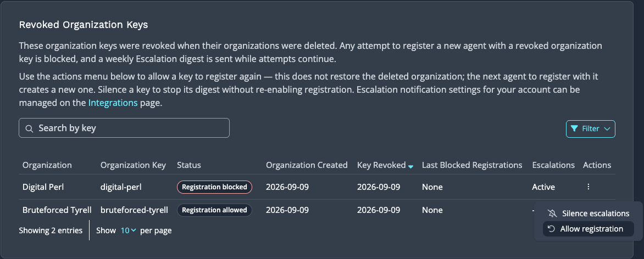Click the Actions column header
The width and height of the screenshot is (644, 259).
[x=597, y=165]
